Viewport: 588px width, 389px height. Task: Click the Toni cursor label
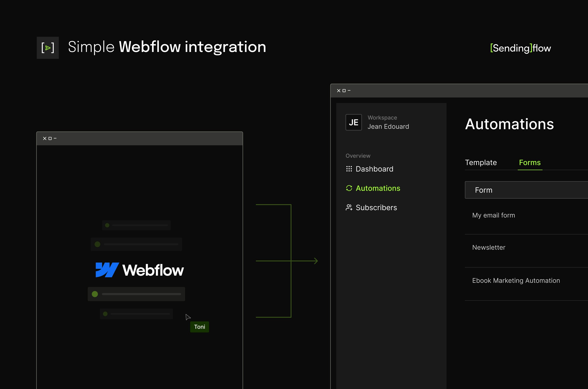[199, 327]
